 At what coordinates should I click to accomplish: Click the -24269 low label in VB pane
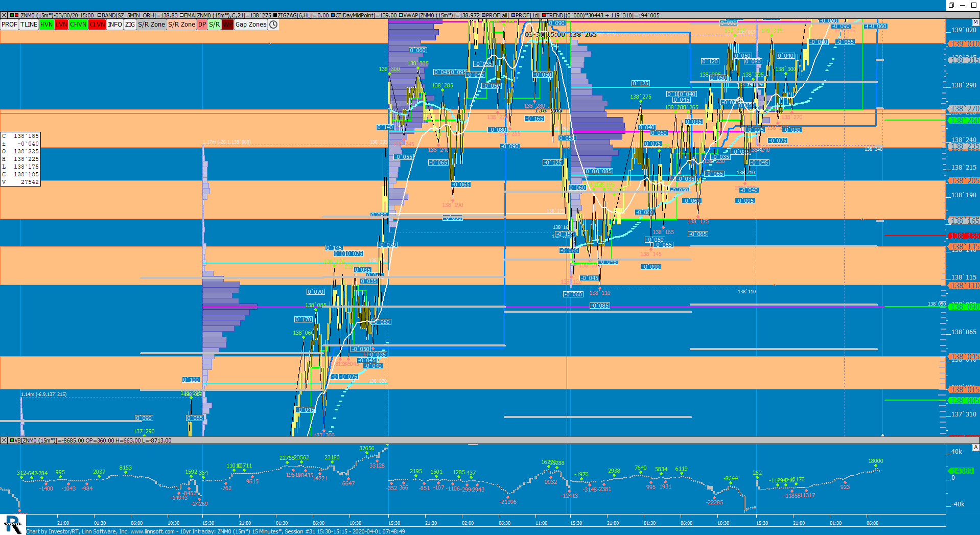tap(200, 503)
